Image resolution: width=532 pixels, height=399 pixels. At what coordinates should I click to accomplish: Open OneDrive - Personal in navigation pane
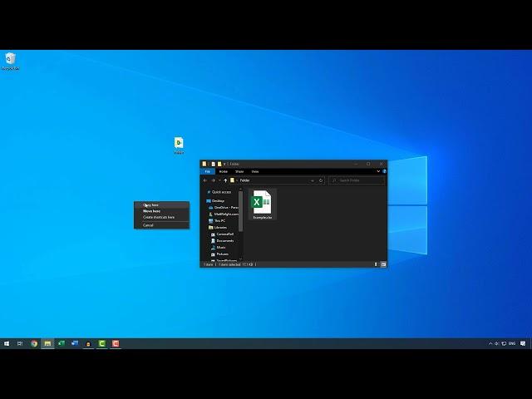(225, 207)
